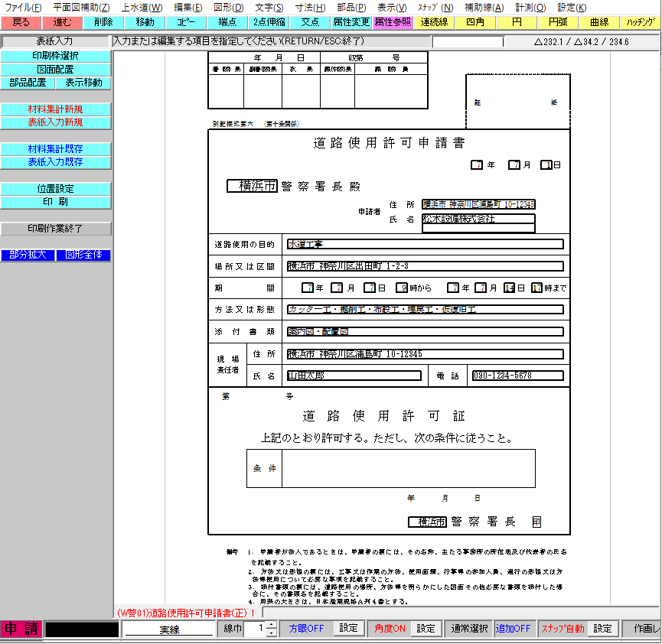Open 設定 next to 角度ON
The image size is (662, 644).
point(426,629)
